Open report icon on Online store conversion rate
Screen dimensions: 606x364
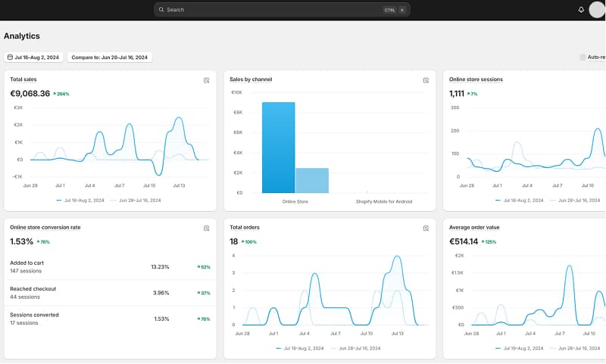(x=206, y=228)
